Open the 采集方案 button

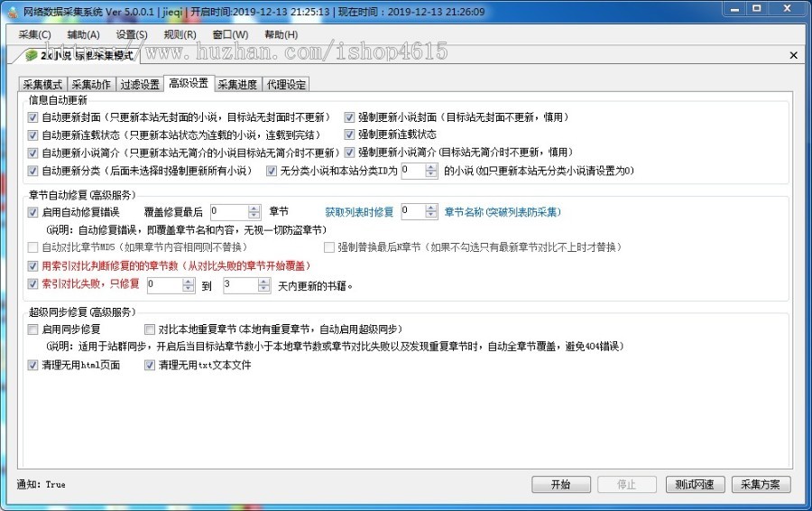coord(761,485)
